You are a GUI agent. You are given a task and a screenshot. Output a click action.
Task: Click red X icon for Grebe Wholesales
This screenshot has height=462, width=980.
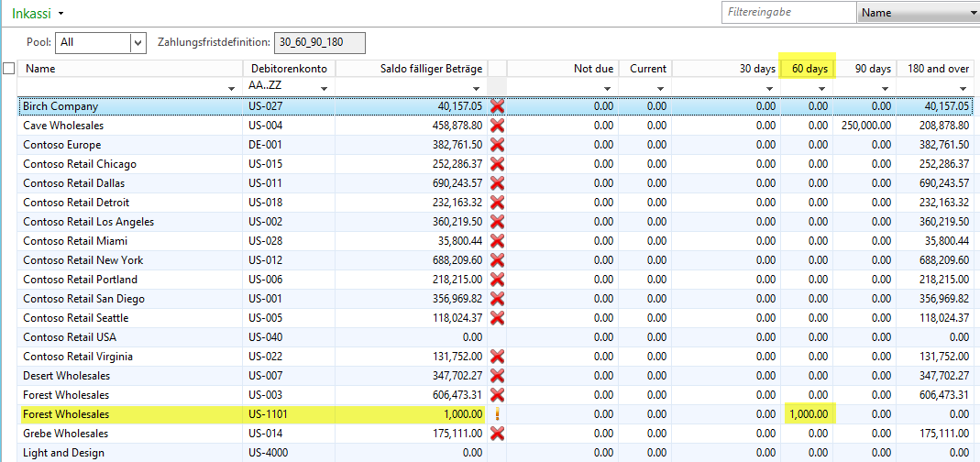tap(498, 434)
